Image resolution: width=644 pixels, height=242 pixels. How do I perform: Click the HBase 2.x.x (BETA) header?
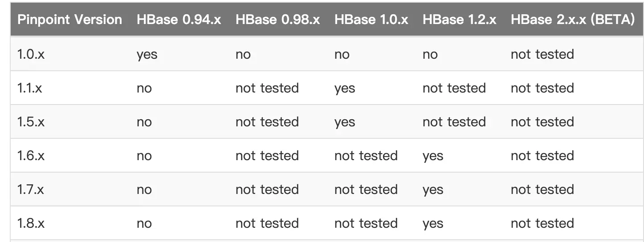pyautogui.click(x=573, y=20)
